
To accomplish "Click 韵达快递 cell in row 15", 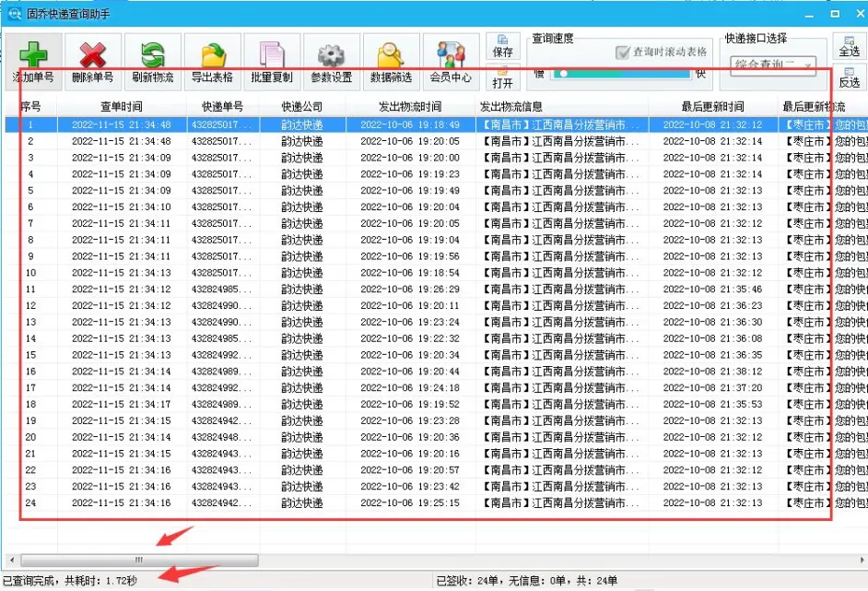I will [302, 355].
